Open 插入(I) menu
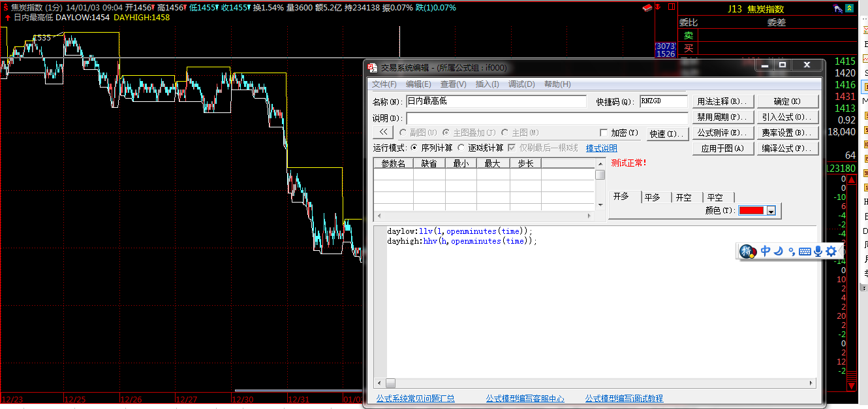This screenshot has width=868, height=409. pyautogui.click(x=488, y=84)
